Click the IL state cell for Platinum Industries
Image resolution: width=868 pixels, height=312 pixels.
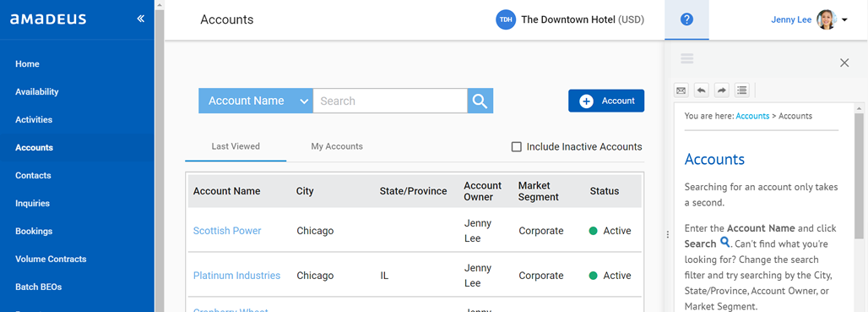[384, 276]
